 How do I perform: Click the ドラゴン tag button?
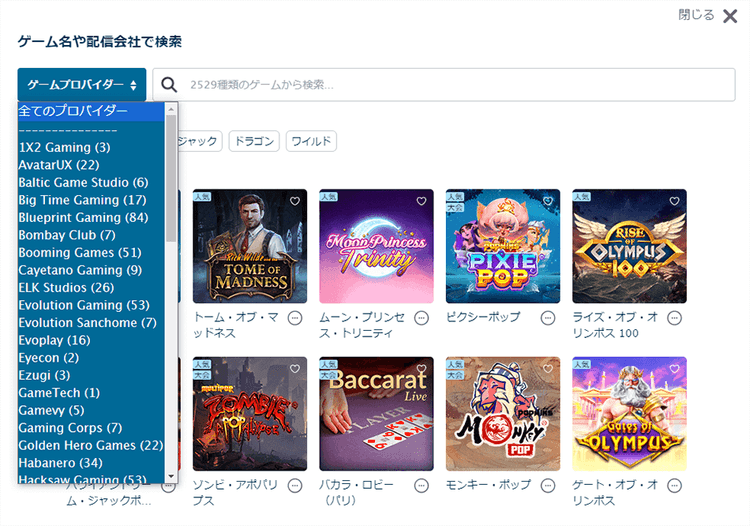254,141
